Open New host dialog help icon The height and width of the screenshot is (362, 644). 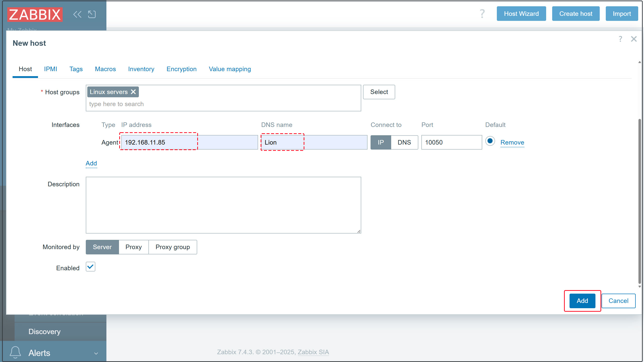pos(620,39)
